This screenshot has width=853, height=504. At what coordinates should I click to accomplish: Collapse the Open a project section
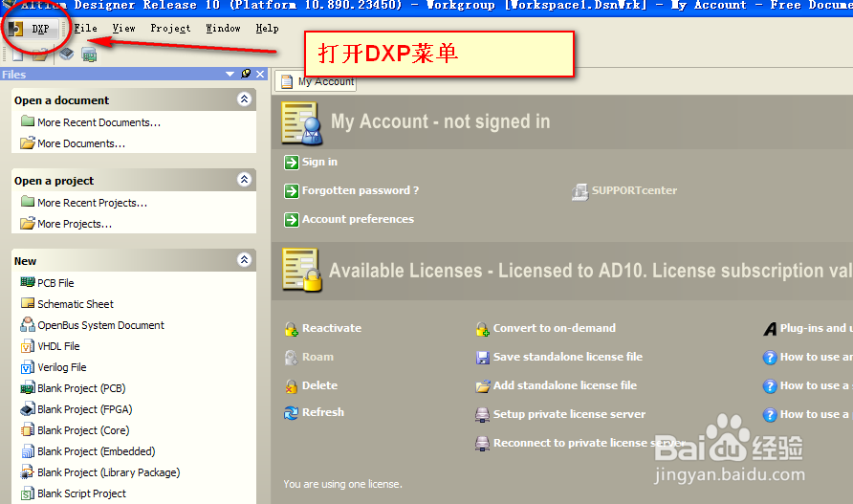(x=244, y=180)
